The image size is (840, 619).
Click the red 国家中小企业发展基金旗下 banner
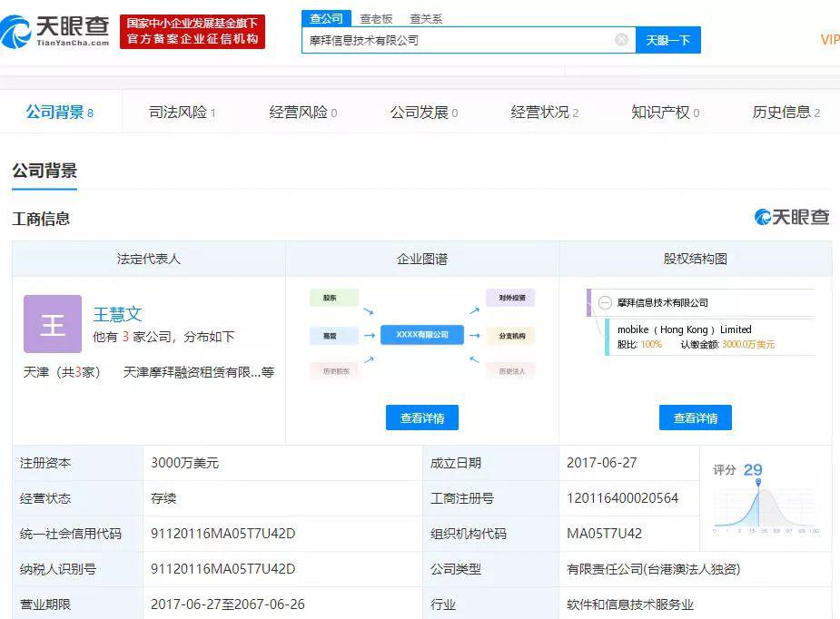[193, 32]
